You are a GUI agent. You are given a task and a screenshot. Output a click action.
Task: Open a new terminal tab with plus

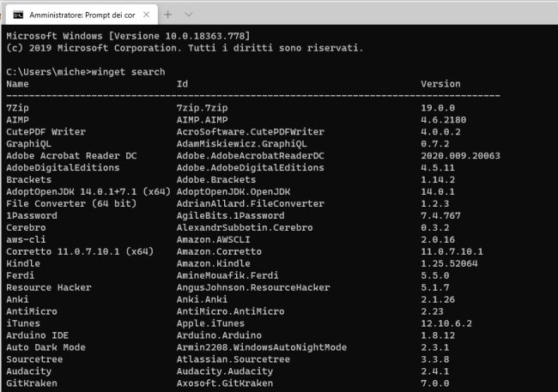[x=168, y=15]
